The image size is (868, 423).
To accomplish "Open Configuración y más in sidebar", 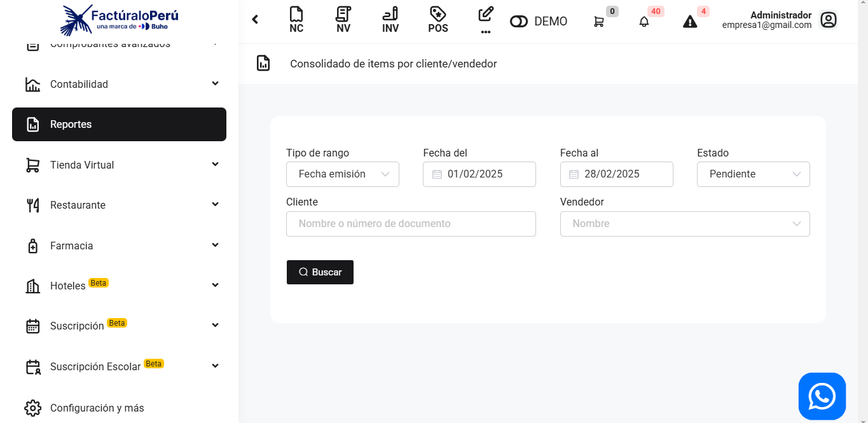I will coord(97,408).
